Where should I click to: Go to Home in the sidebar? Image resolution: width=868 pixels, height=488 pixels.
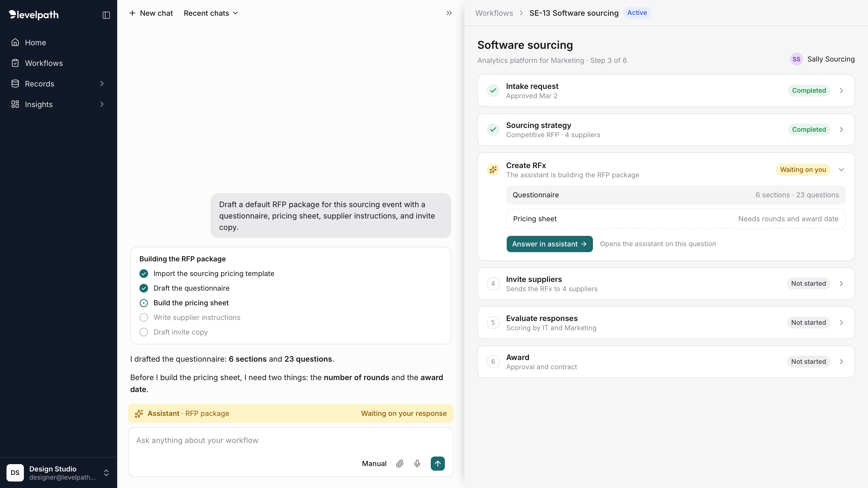coord(59,43)
